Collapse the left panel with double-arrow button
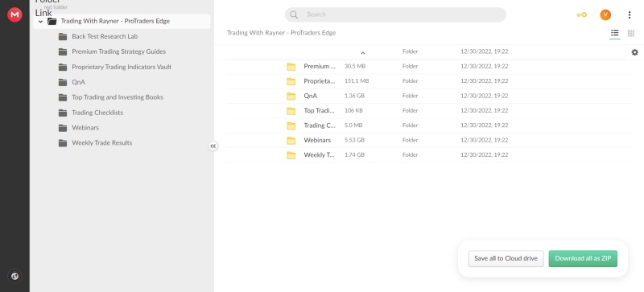 [x=213, y=146]
